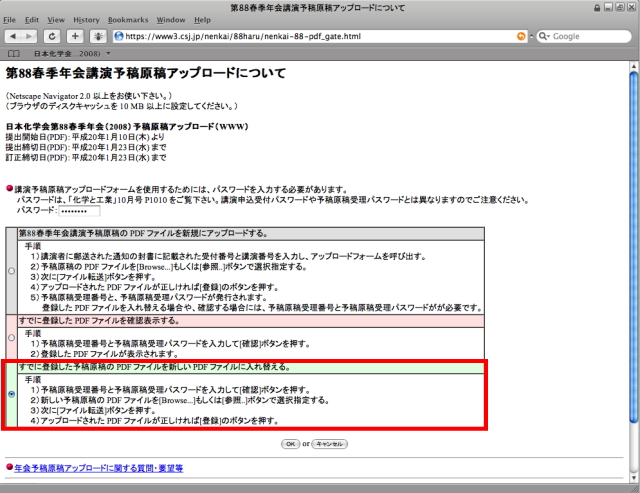Viewport: 640px width, 493px height.
Task: Select the new PDF upload radio button
Action: click(x=11, y=270)
